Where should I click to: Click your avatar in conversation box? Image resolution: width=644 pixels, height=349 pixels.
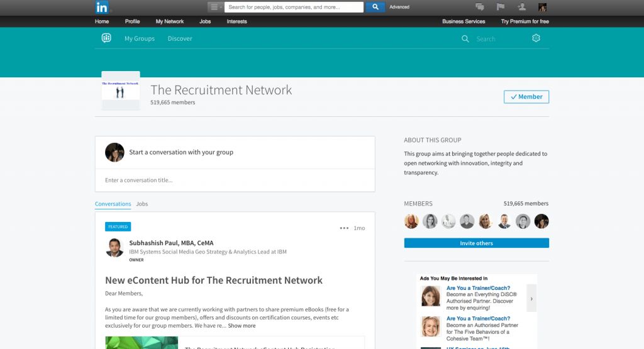(x=114, y=152)
